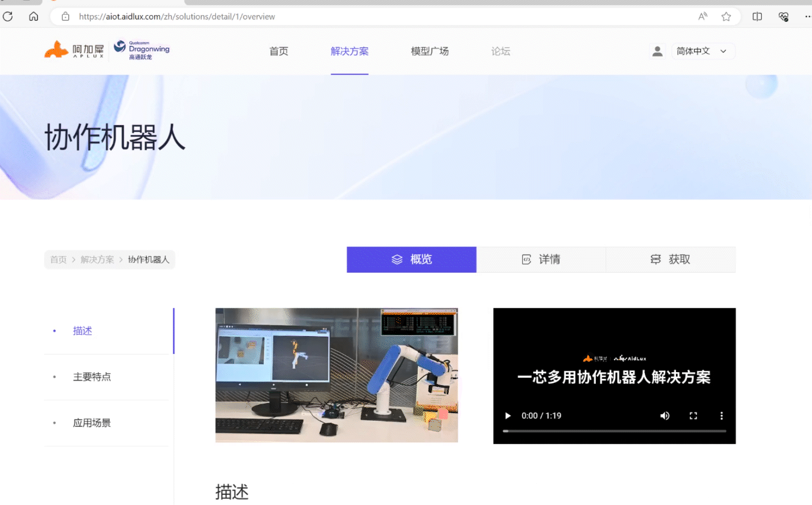This screenshot has width=812, height=505.
Task: Toggle split screen view icon
Action: (x=757, y=17)
